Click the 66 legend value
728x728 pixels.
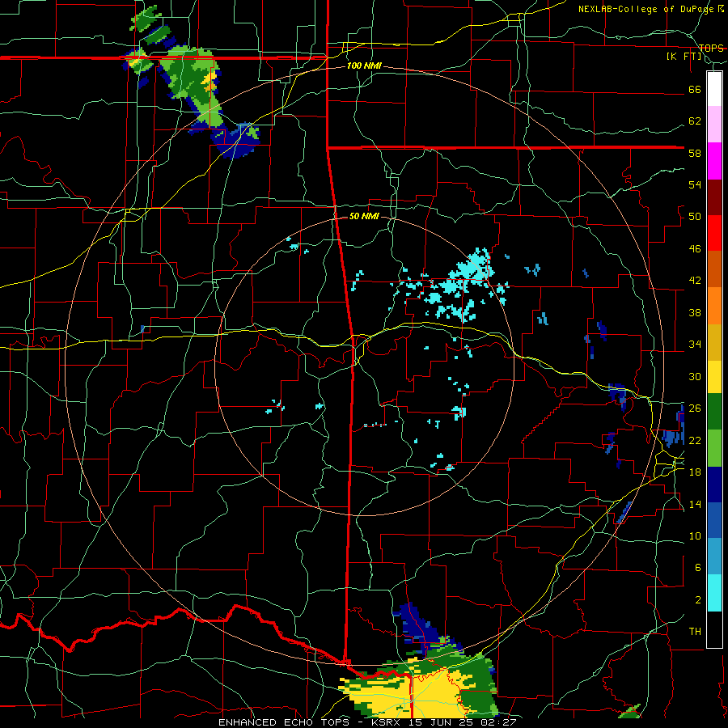pos(695,90)
